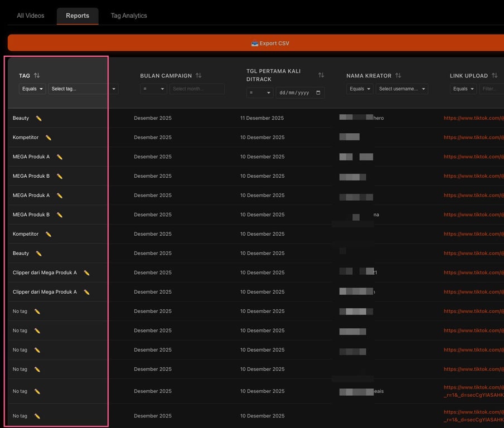
Task: Open the TikTok link for the creator ending 'eais'
Action: coord(473,391)
